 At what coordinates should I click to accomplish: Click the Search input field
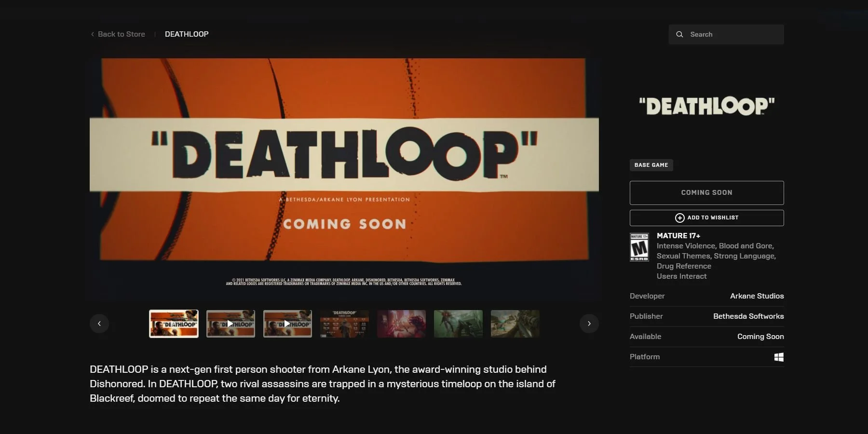point(726,34)
